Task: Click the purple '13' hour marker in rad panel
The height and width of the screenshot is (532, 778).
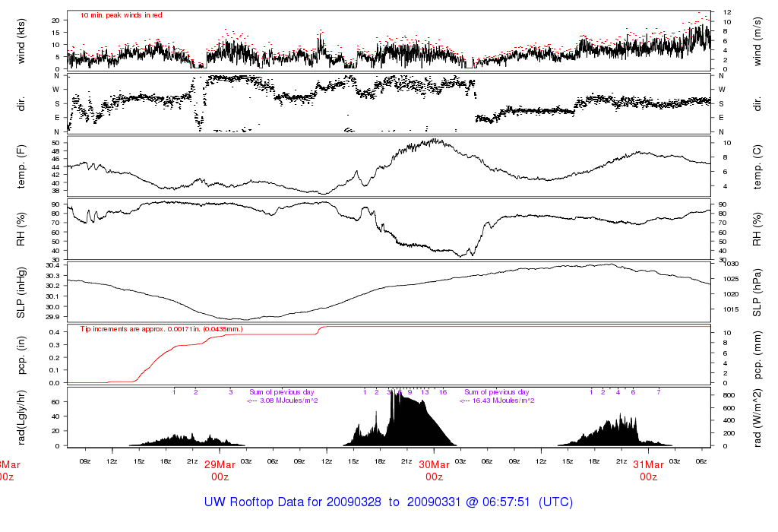Action: tap(425, 392)
